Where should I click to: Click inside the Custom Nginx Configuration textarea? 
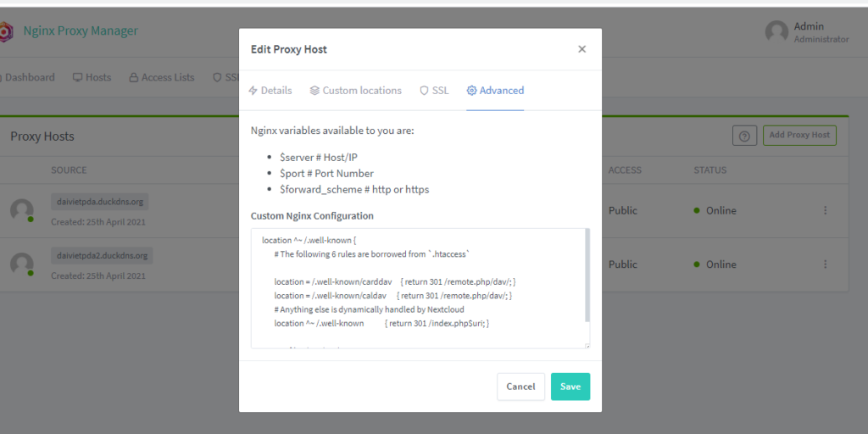[x=415, y=288]
